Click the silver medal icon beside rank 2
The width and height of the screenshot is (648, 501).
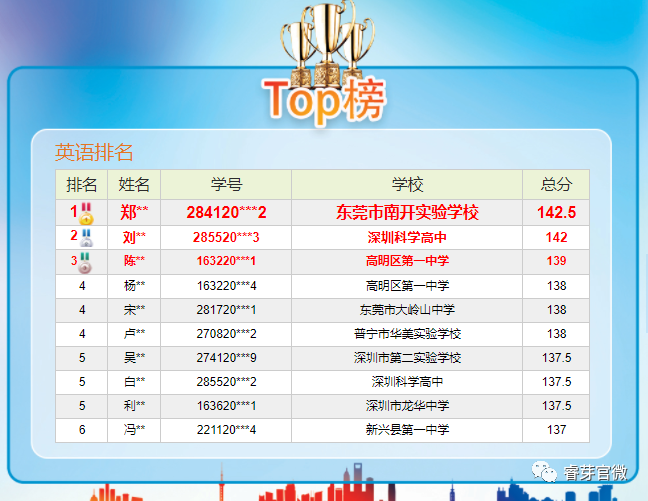coord(86,238)
